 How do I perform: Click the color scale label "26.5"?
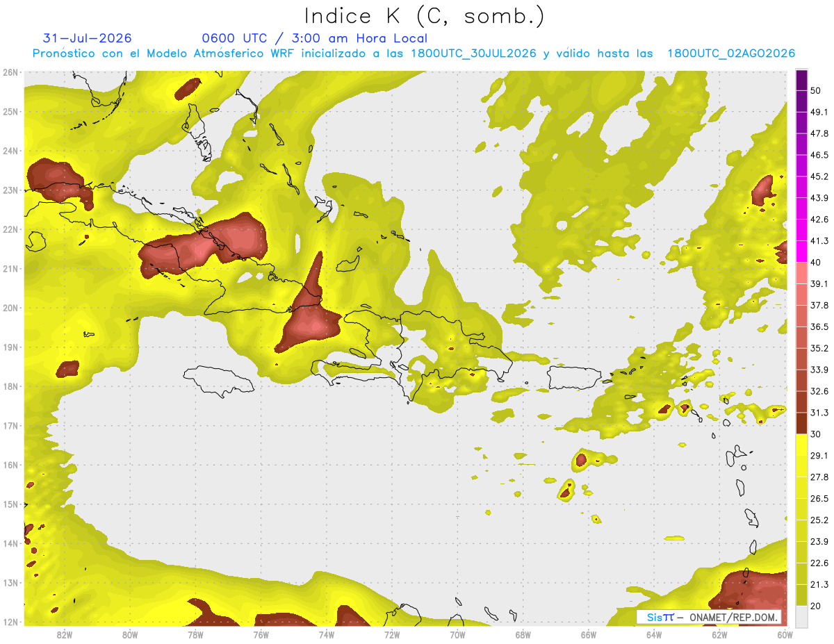[x=819, y=499]
